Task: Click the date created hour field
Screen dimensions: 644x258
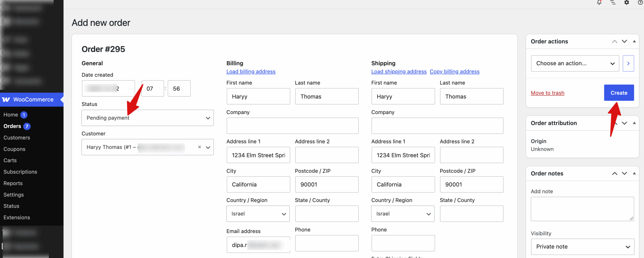Action: coord(153,88)
